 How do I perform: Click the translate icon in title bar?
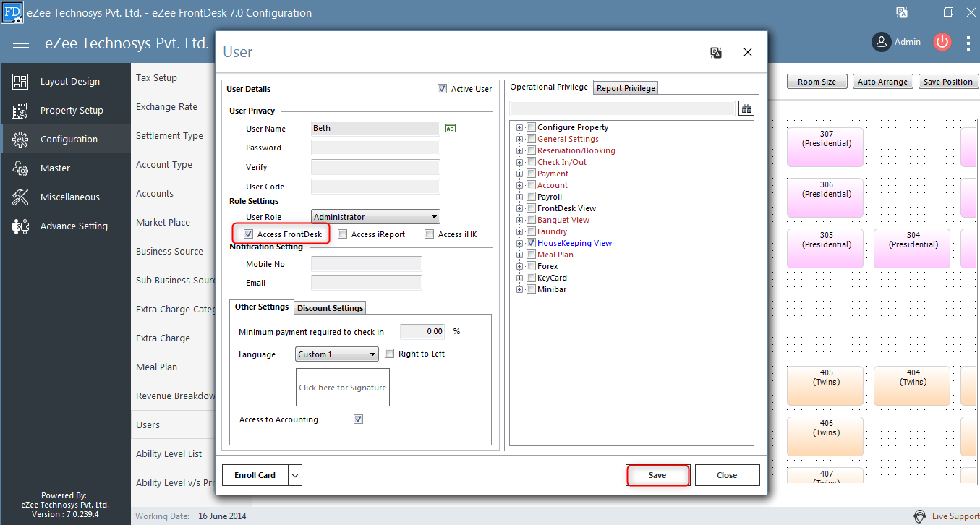pyautogui.click(x=902, y=12)
